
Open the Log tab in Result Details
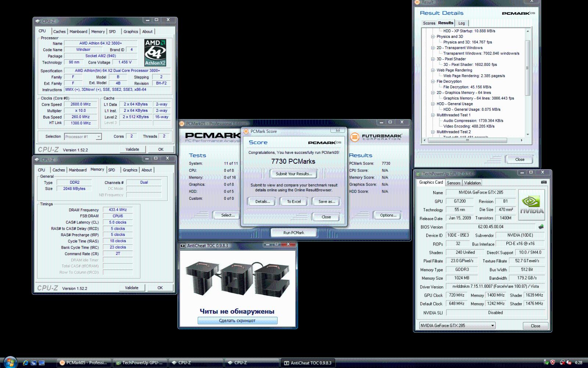[462, 23]
